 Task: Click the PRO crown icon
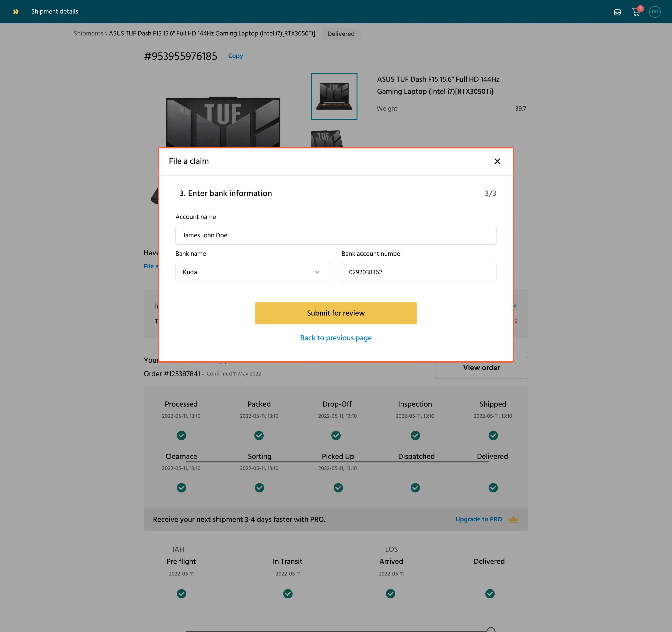point(513,520)
